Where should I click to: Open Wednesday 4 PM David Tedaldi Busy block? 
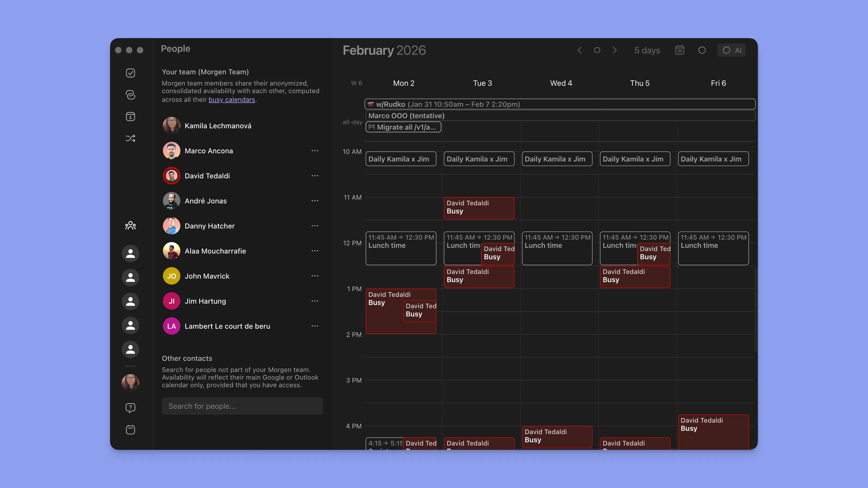[x=557, y=437]
